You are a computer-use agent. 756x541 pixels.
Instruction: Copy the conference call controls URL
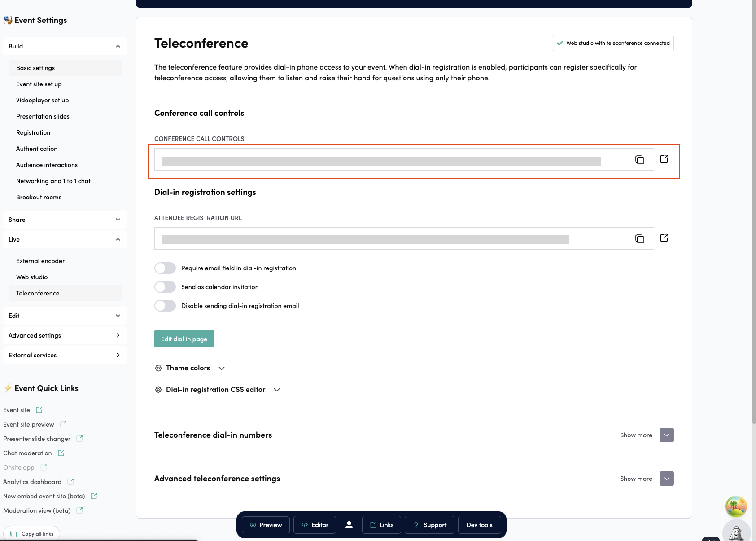tap(640, 159)
